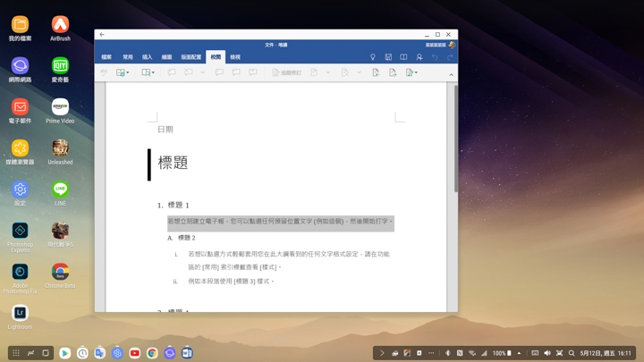Click the highlighted gray paragraph text
644x362 pixels.
coord(281,222)
